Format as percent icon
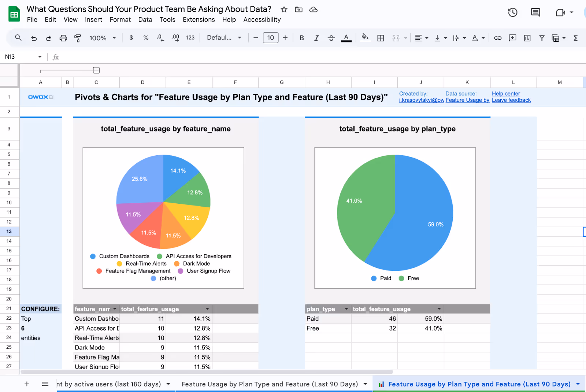This screenshot has width=586, height=392. coord(146,38)
